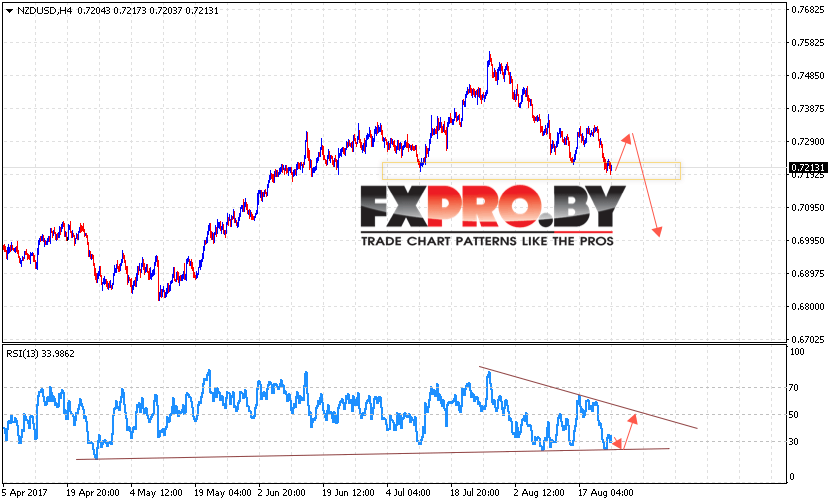
Task: Click time axis label 18 Jul 20:00
Action: click(x=475, y=493)
